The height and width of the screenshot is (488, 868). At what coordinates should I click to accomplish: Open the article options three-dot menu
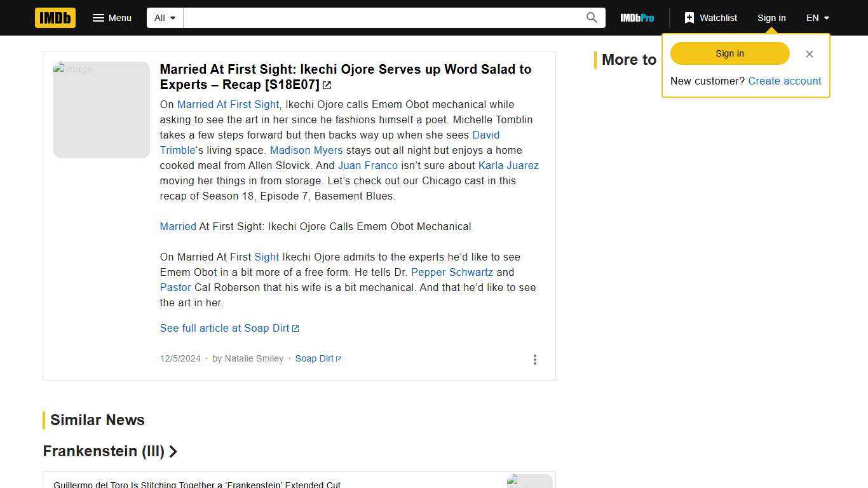click(535, 359)
